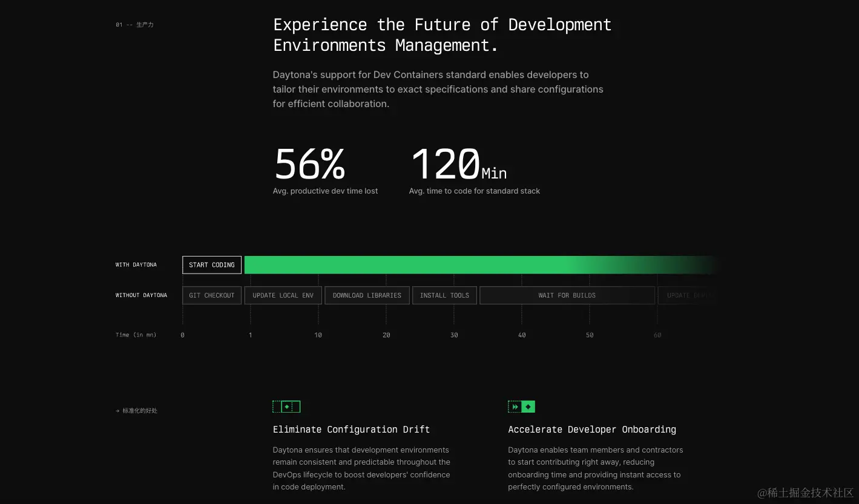Click the Accelerate Developer Onboarding heading

tap(592, 430)
